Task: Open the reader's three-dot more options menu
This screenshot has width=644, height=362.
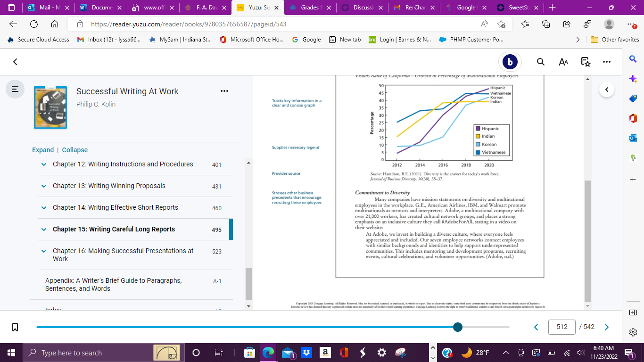Action: pos(607,62)
